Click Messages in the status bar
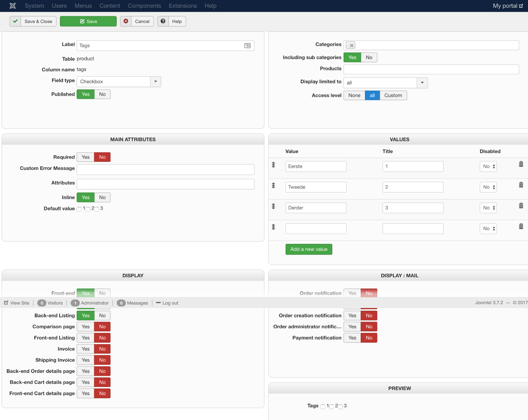Image resolution: width=528 pixels, height=420 pixels. pos(137,303)
